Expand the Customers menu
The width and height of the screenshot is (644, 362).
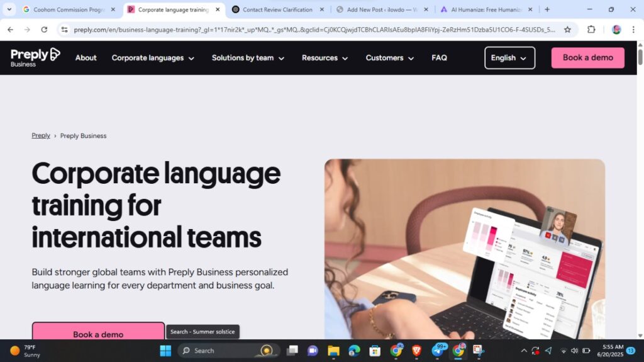click(x=389, y=58)
